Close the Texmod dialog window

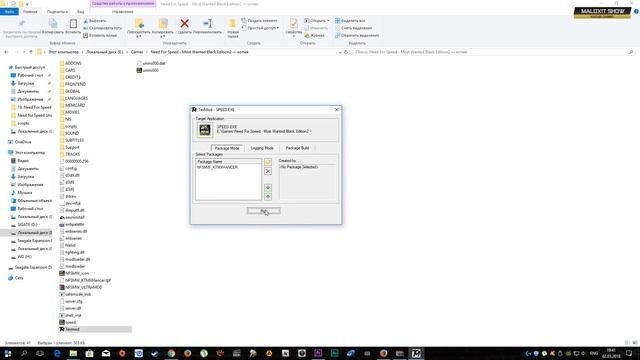[336, 110]
